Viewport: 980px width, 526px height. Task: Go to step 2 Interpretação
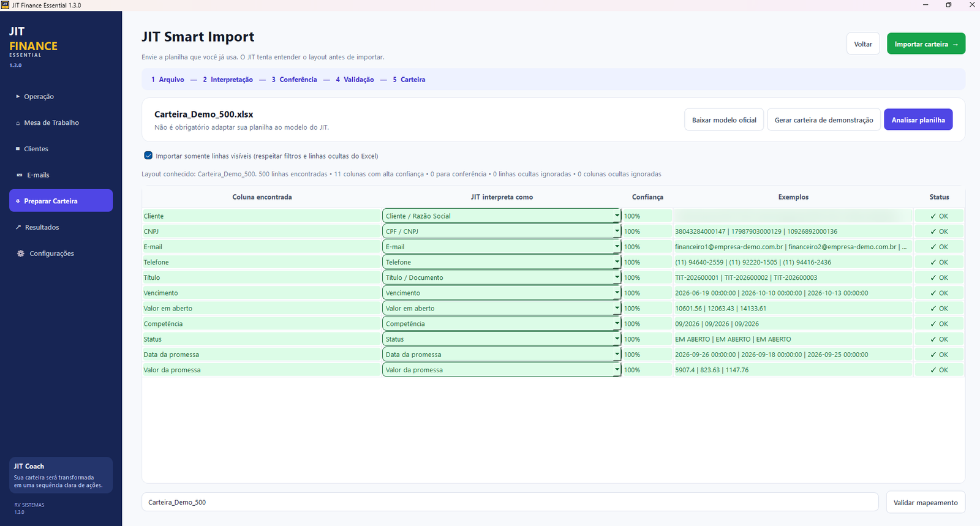228,80
